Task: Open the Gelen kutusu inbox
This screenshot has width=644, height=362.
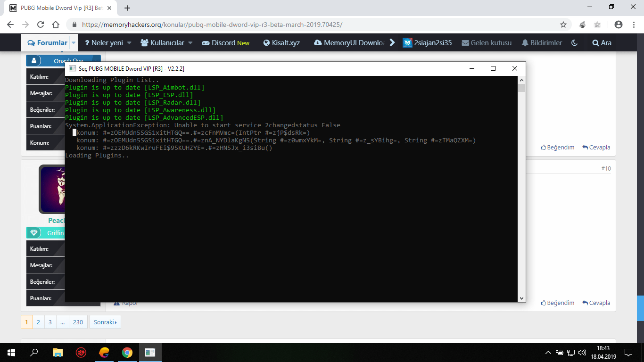Action: tap(487, 43)
